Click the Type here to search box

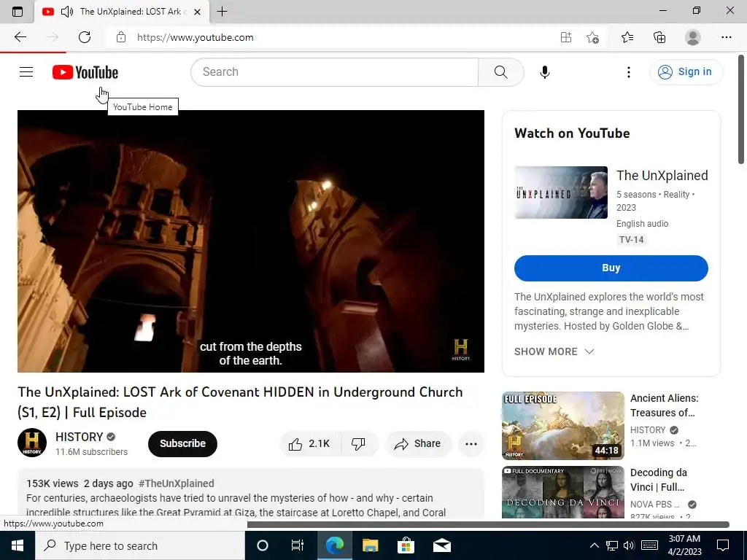click(x=140, y=545)
